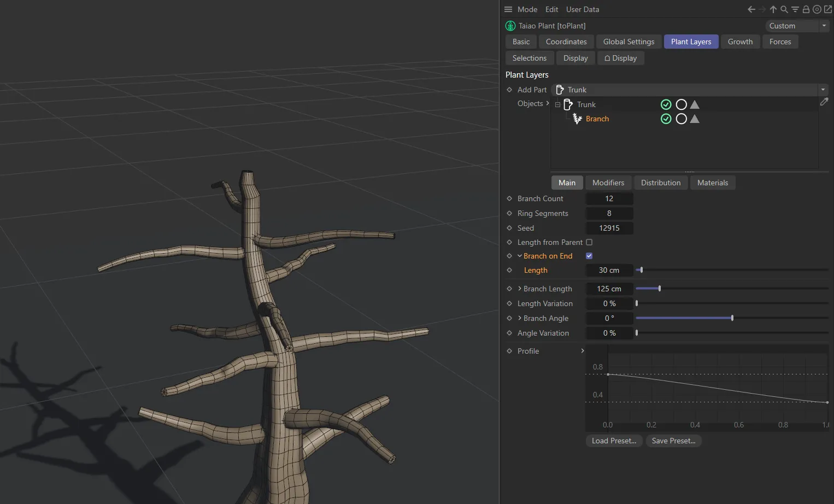Screen dimensions: 834x504
Task: Click the Save Preset button
Action: [673, 441]
